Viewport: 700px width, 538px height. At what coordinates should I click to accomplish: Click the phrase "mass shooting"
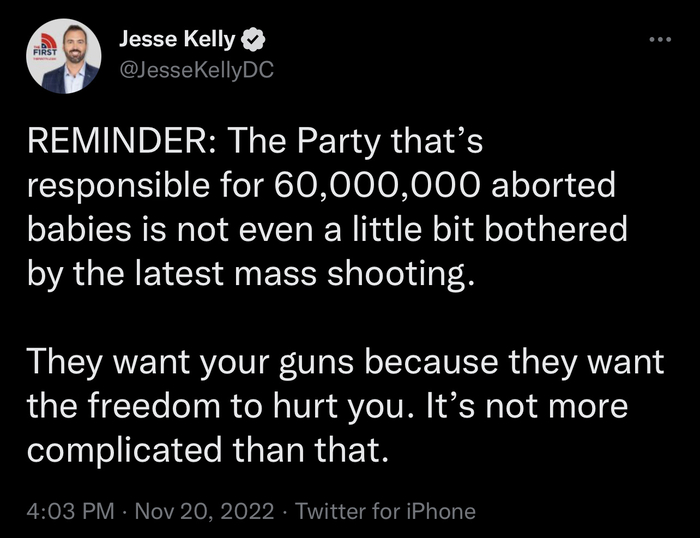tap(385, 274)
